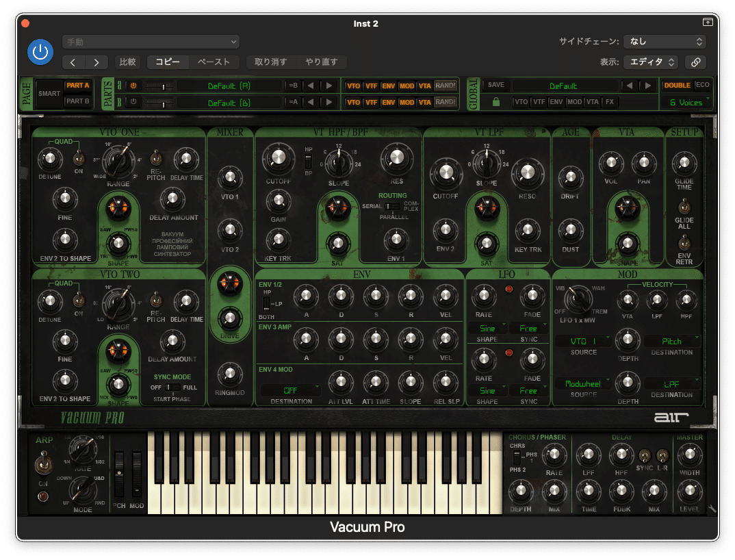The image size is (735, 560).
Task: Click the expand window icon top right
Action: [x=708, y=22]
